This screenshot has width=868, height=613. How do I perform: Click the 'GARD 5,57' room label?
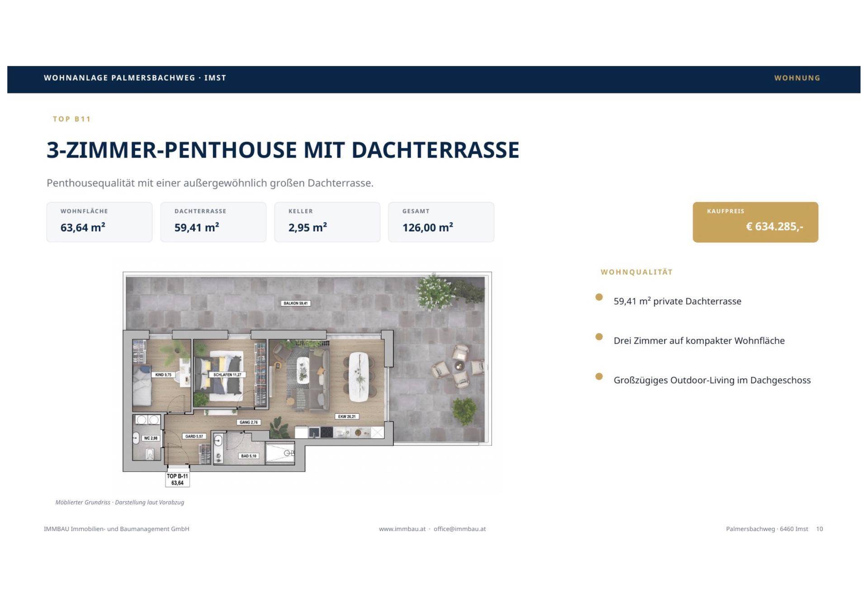[194, 436]
